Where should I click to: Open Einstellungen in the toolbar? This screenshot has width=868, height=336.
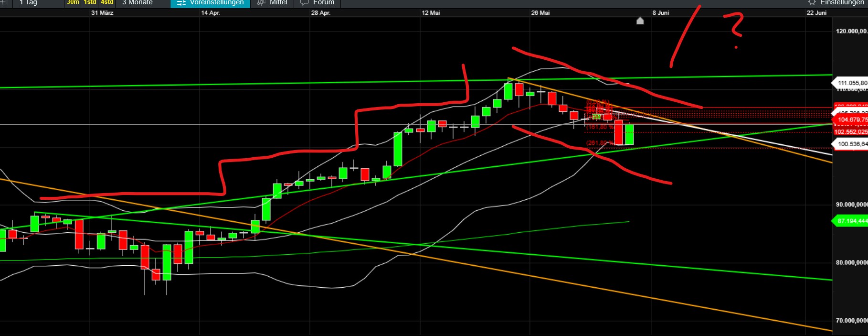[x=842, y=2]
